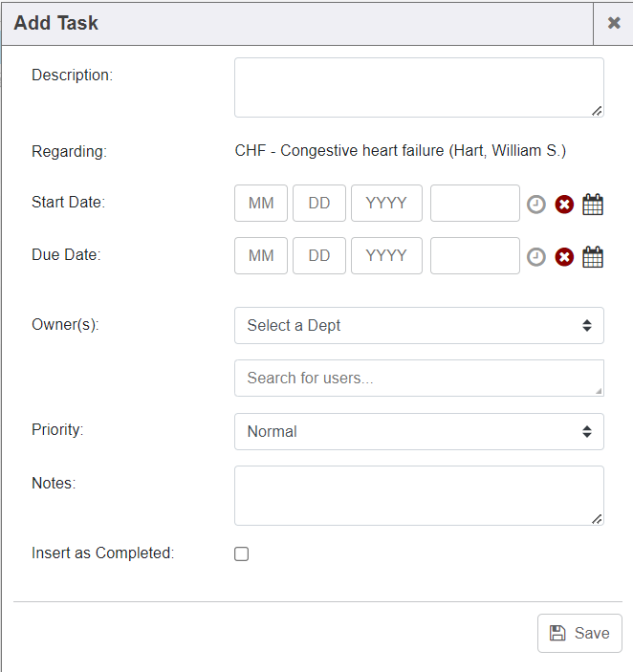Select the Start Date day field
Screen dimensions: 633x672
tap(319, 204)
